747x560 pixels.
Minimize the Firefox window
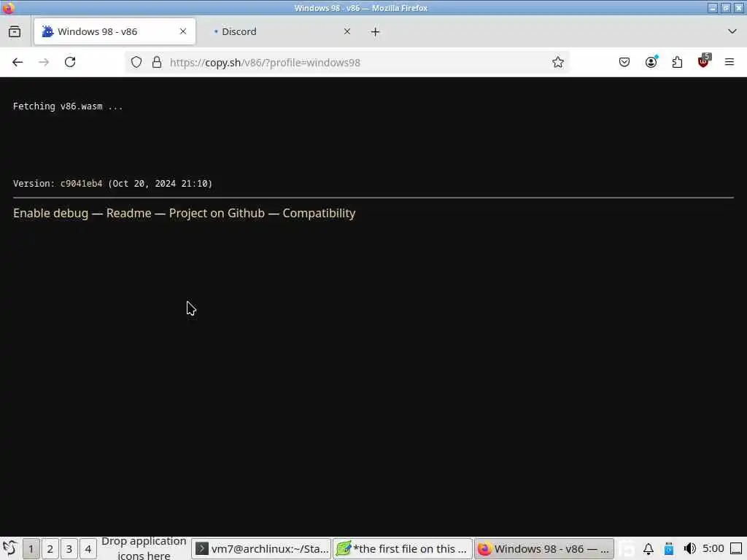[x=713, y=7]
